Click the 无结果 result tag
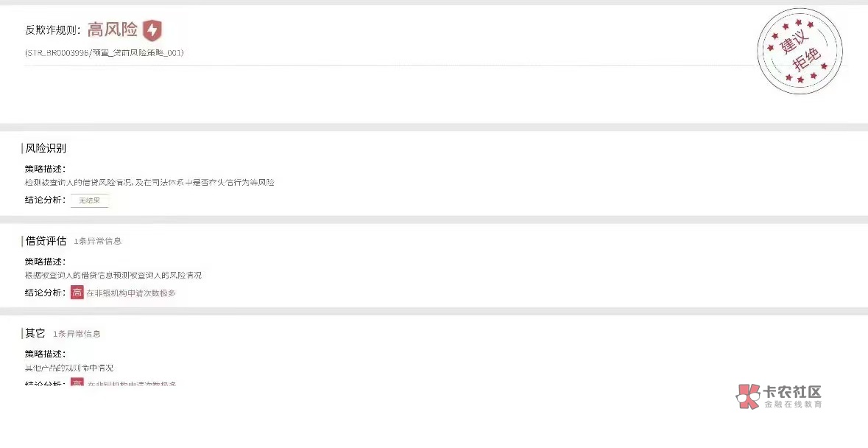 (89, 200)
